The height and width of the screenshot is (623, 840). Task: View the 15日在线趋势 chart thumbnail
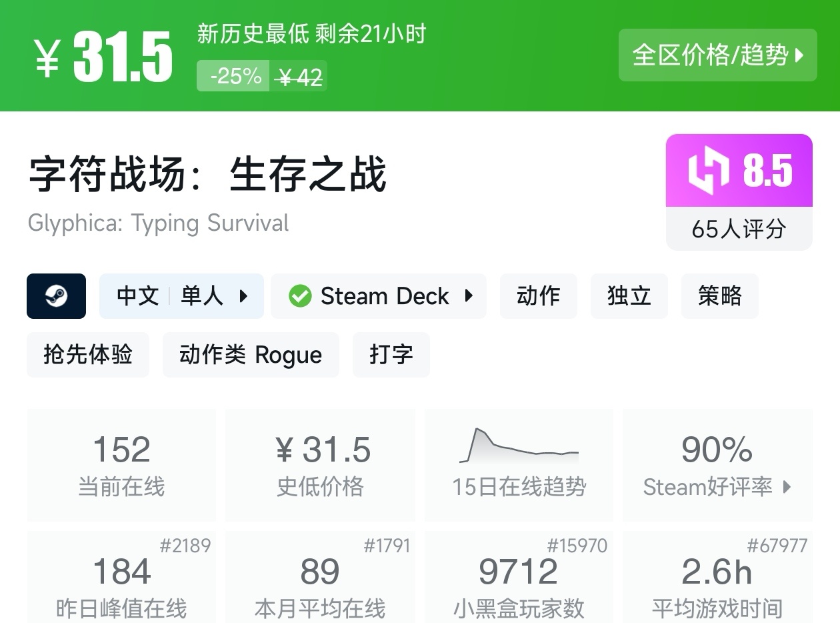[519, 447]
